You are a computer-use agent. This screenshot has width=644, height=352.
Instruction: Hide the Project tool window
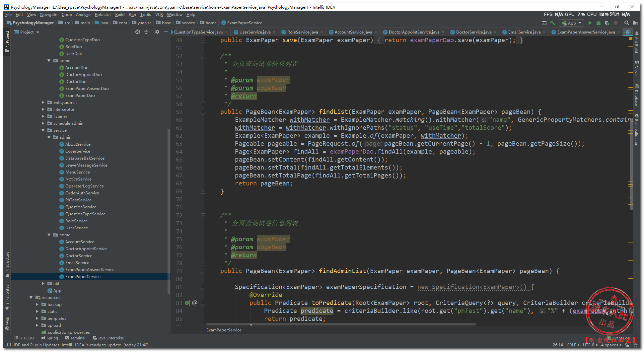tap(166, 32)
